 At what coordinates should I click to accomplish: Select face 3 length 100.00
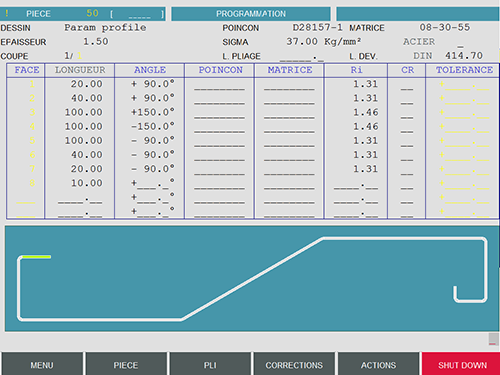pyautogui.click(x=83, y=112)
